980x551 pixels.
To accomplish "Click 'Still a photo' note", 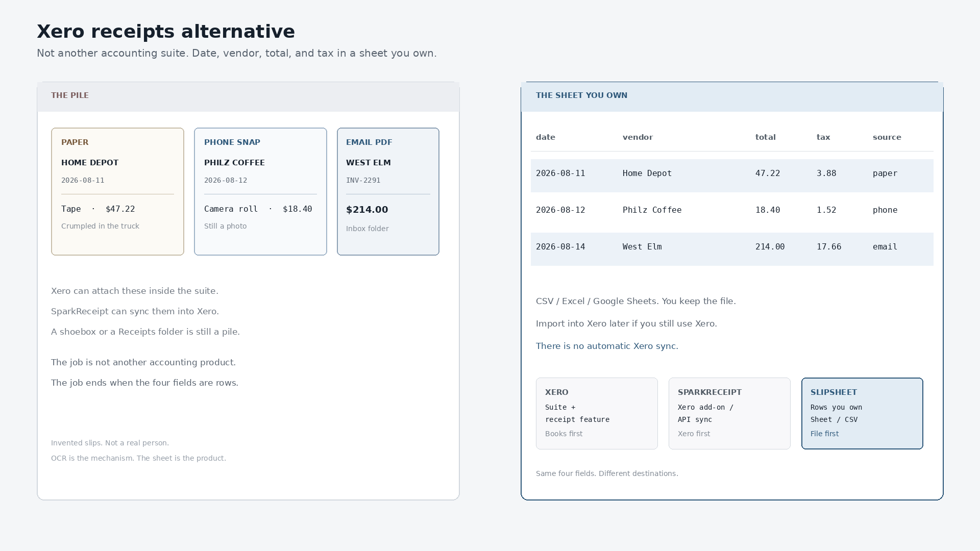I will pyautogui.click(x=225, y=226).
